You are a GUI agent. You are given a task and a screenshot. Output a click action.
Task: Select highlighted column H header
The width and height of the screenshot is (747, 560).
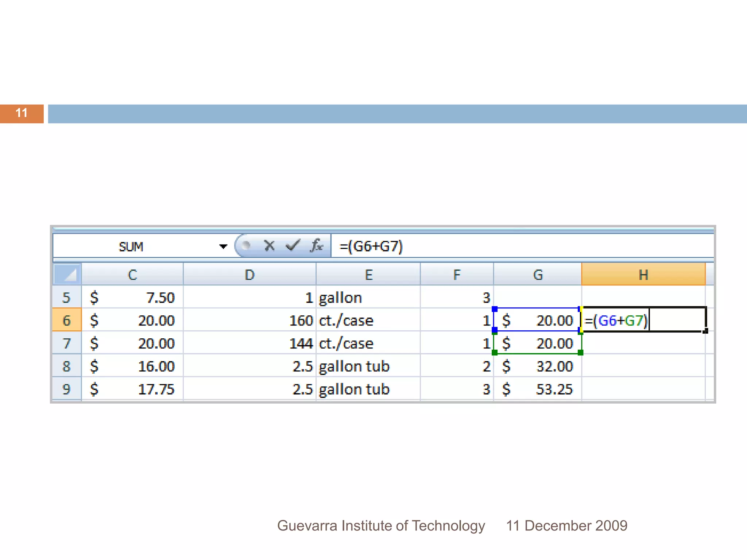[643, 275]
